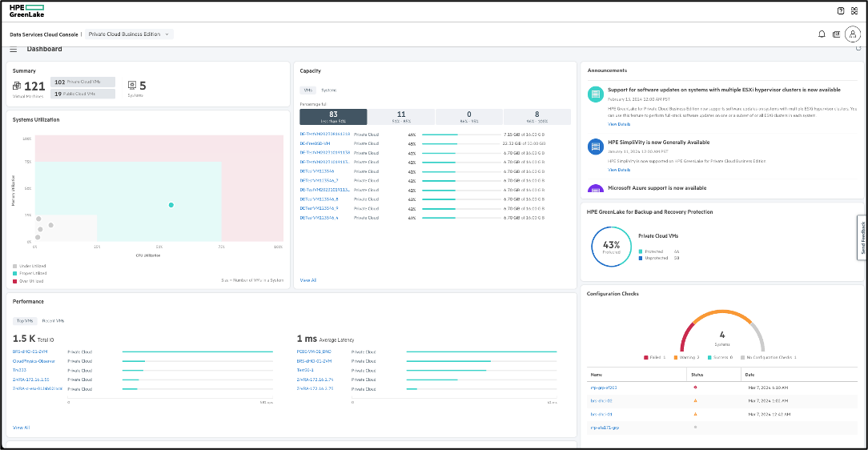Open the help question mark icon
868x450 pixels.
[840, 11]
